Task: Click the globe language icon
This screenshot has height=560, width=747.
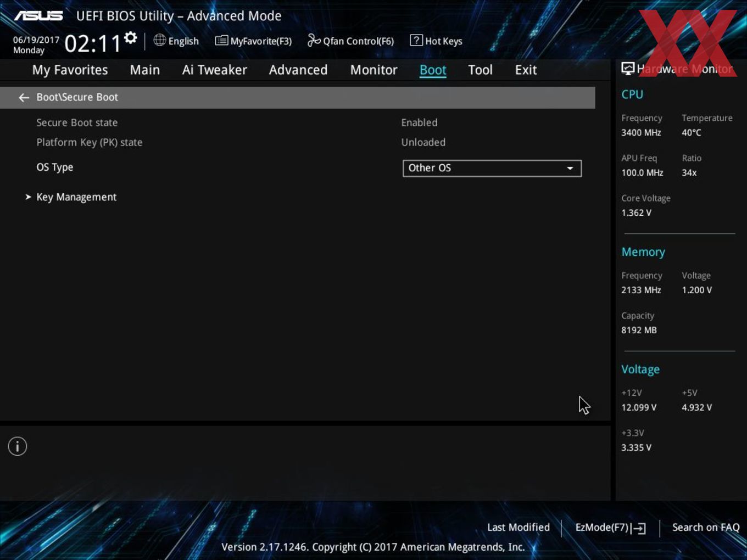Action: point(159,40)
